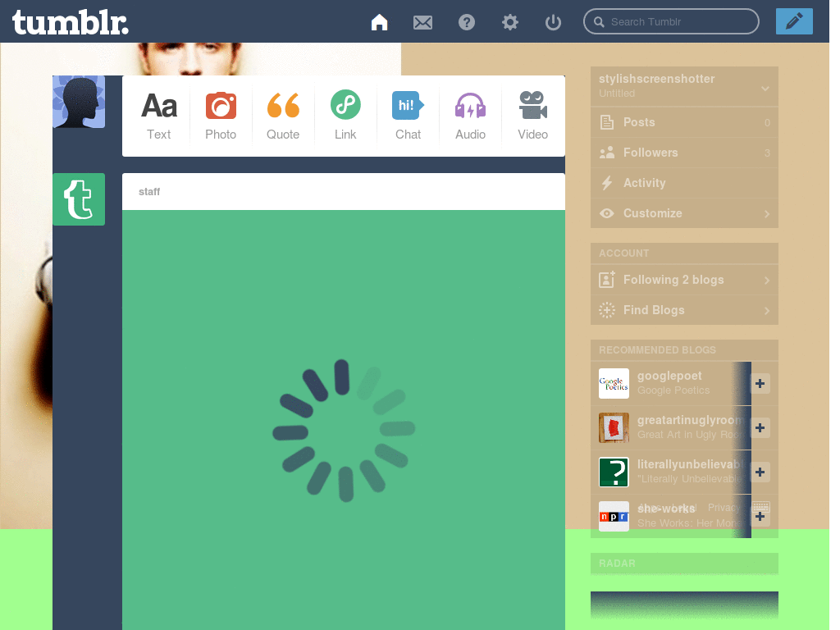Open settings gear icon

(x=510, y=22)
